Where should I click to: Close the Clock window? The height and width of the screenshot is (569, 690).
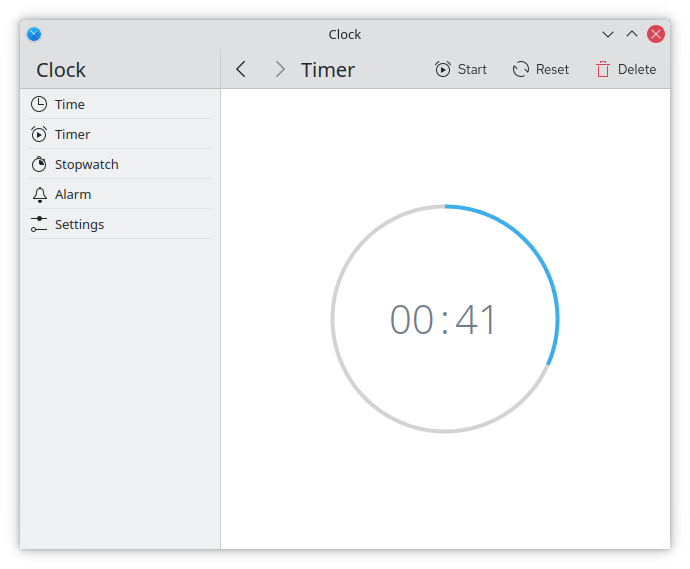point(656,34)
